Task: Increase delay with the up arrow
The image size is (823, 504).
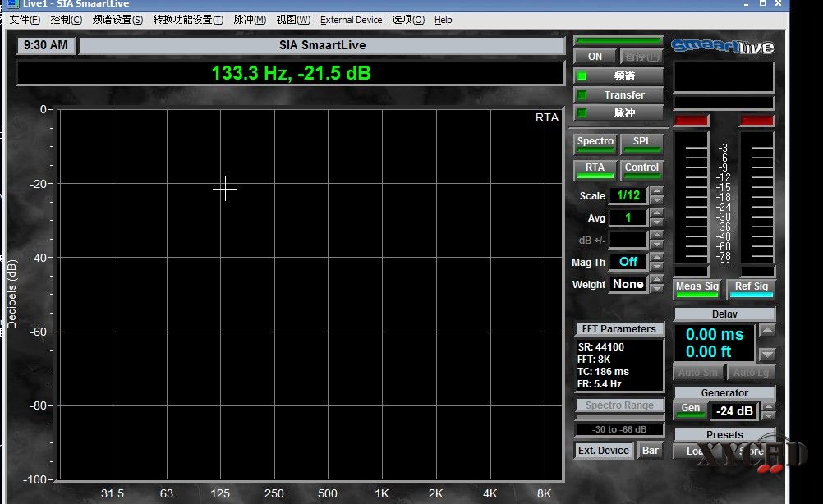Action: point(767,331)
